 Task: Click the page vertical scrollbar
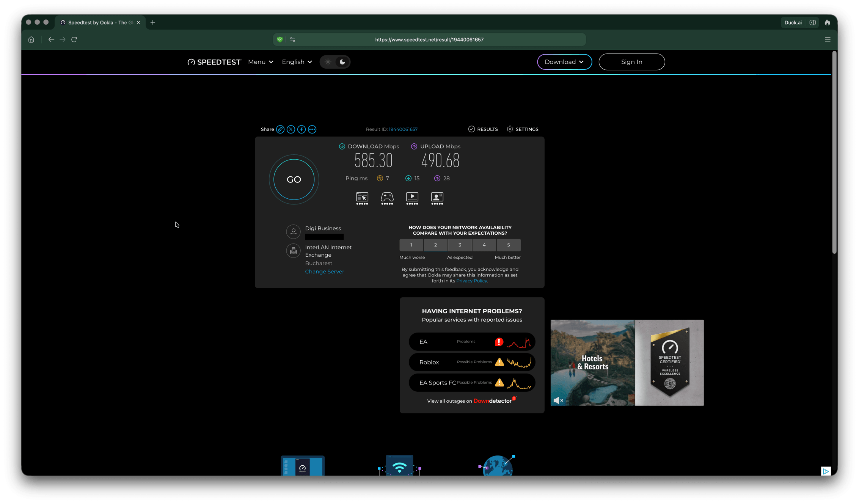[x=834, y=153]
